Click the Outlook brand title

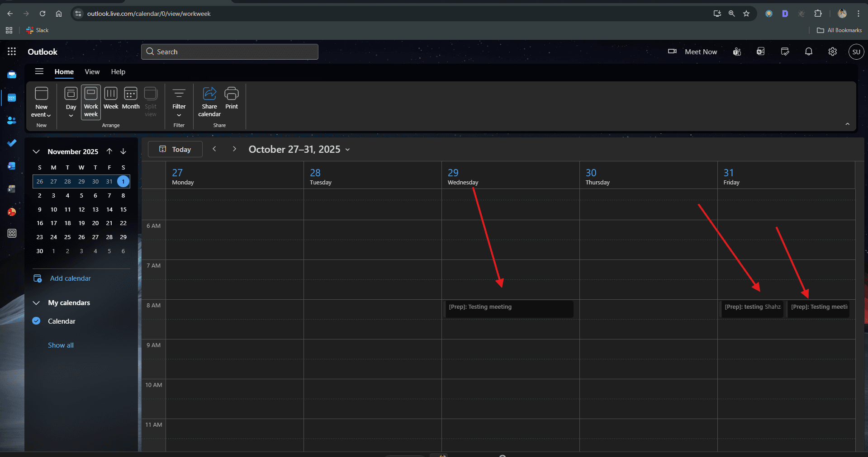[43, 52]
